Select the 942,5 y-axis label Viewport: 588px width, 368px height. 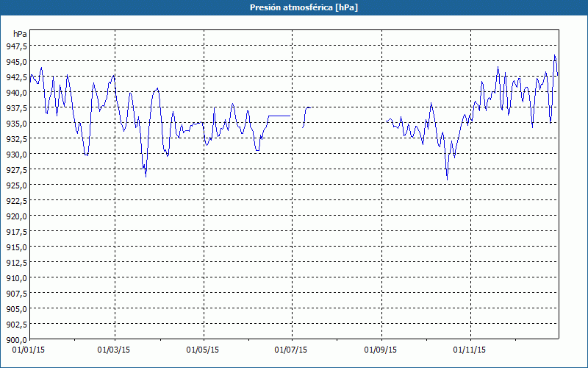[16, 77]
